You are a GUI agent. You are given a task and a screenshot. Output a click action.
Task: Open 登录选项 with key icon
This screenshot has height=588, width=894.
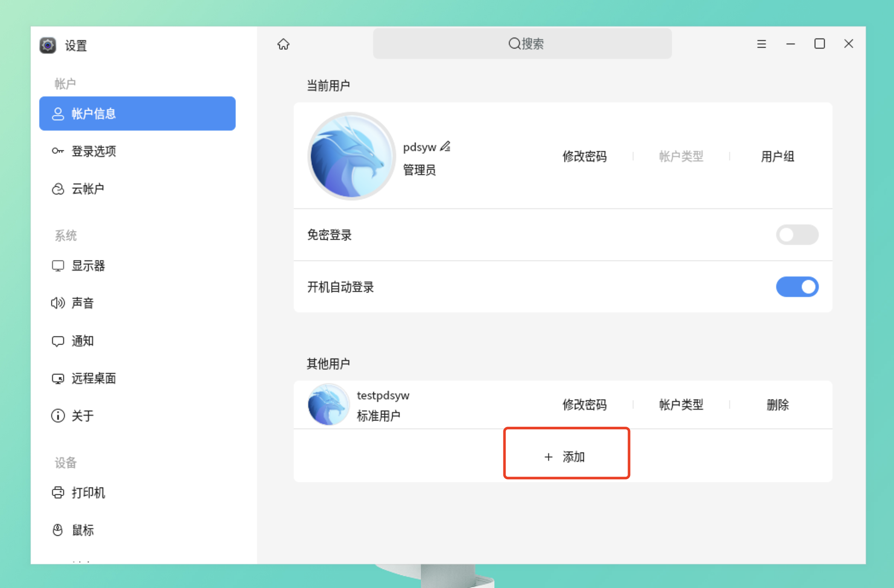(93, 151)
